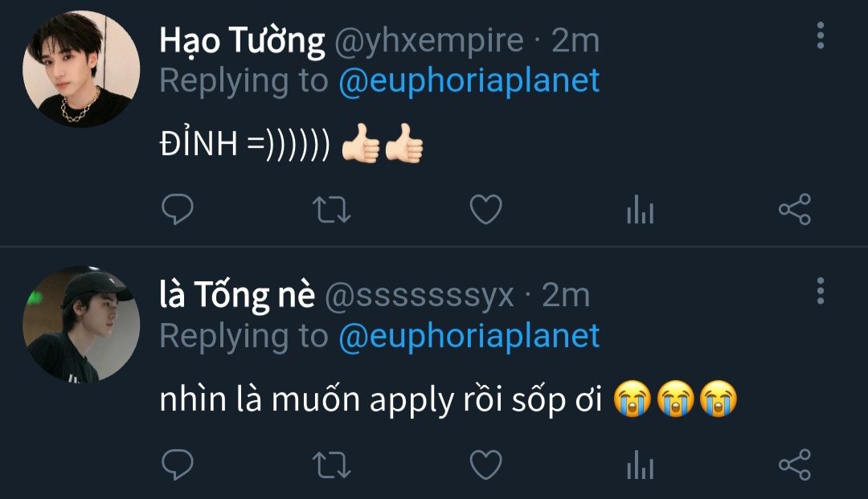Like là Tống nè's tweet
This screenshot has width=868, height=499.
[485, 464]
